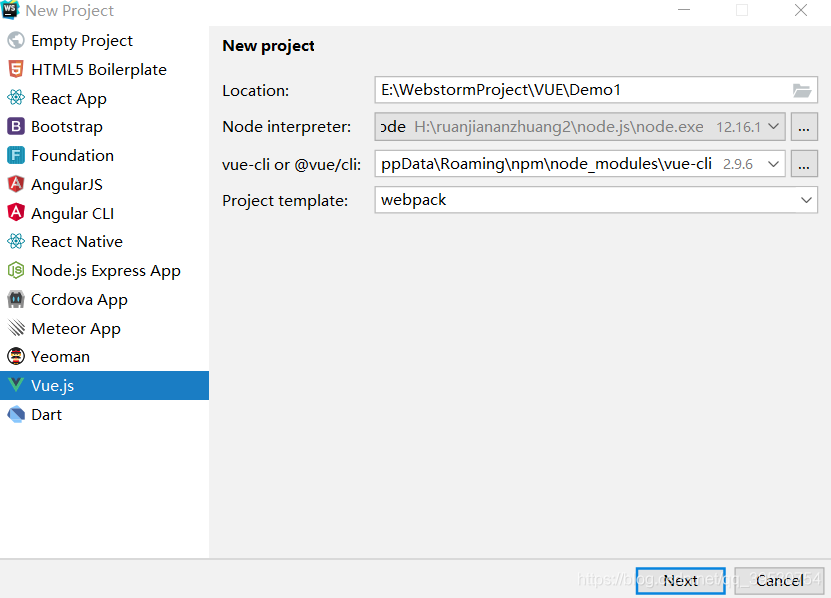
Task: Choose the Yeoman project type
Action: point(62,356)
